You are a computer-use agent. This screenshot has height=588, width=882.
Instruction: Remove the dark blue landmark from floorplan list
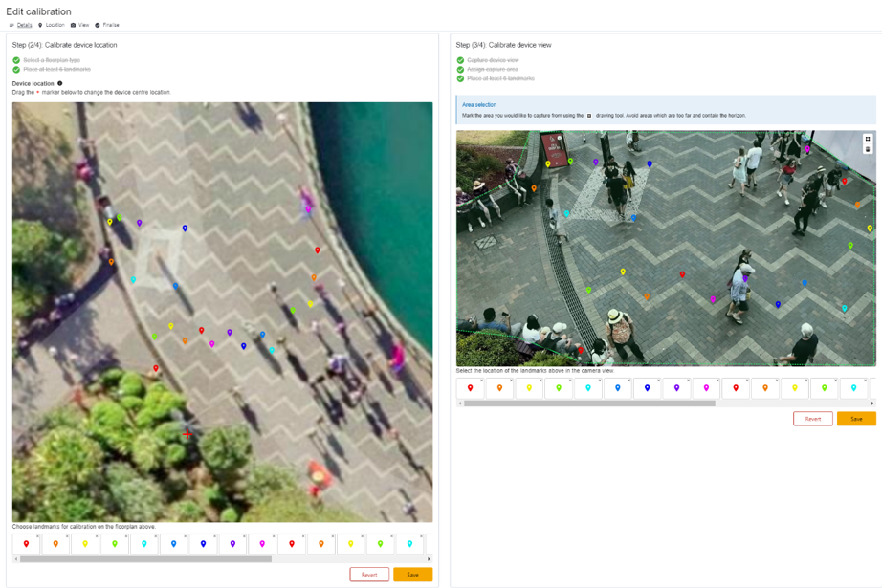pyautogui.click(x=215, y=536)
